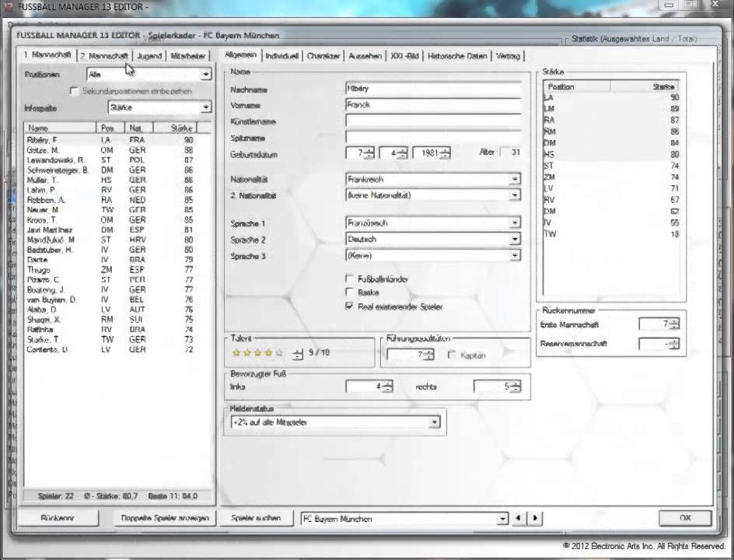
Task: Adjust birth month stepper
Action: click(x=403, y=152)
